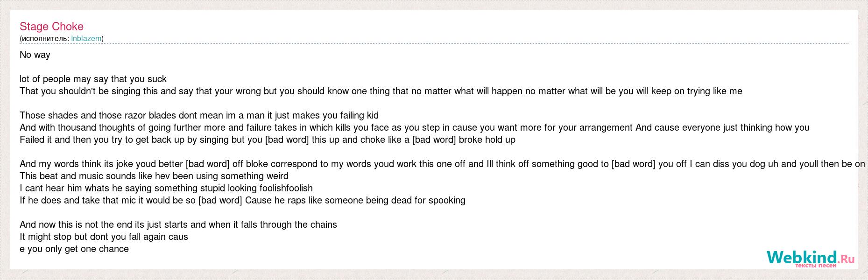
Task: Click the line starting 'I cant hear him'
Action: tap(166, 188)
